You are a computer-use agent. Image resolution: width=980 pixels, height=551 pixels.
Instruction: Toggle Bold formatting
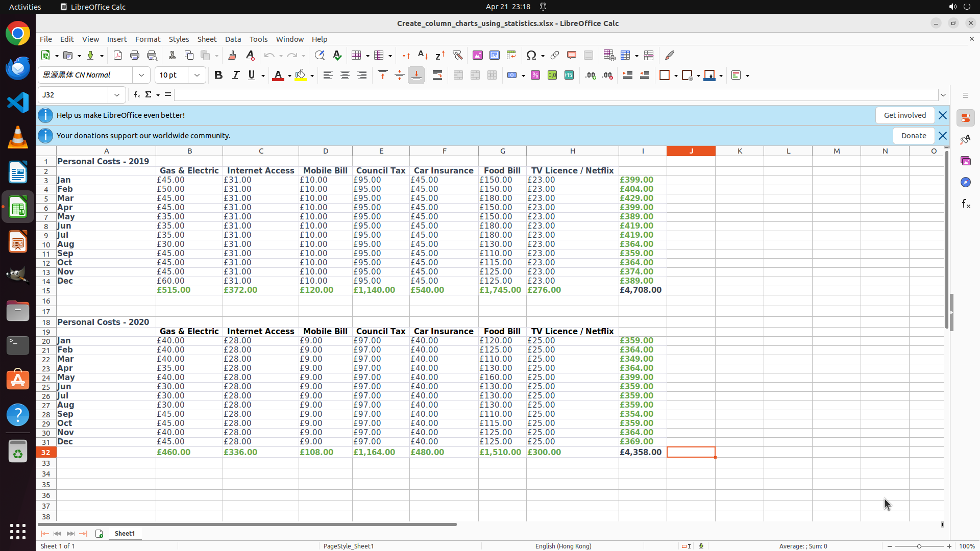click(218, 76)
